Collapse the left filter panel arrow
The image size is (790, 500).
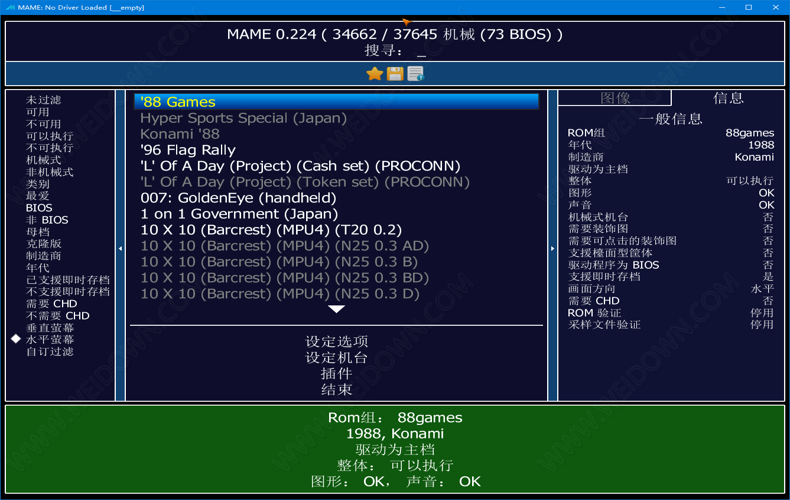(x=121, y=248)
